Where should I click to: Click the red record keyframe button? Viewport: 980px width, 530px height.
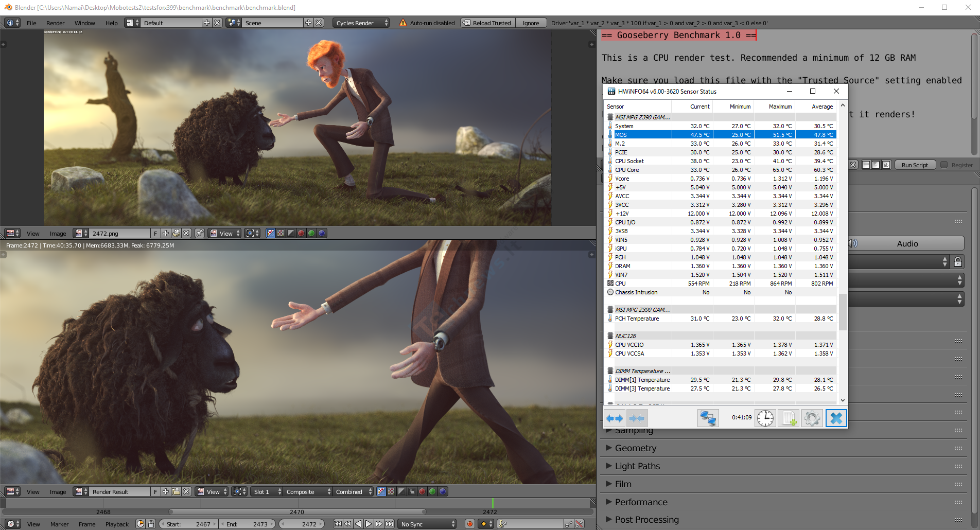(469, 524)
